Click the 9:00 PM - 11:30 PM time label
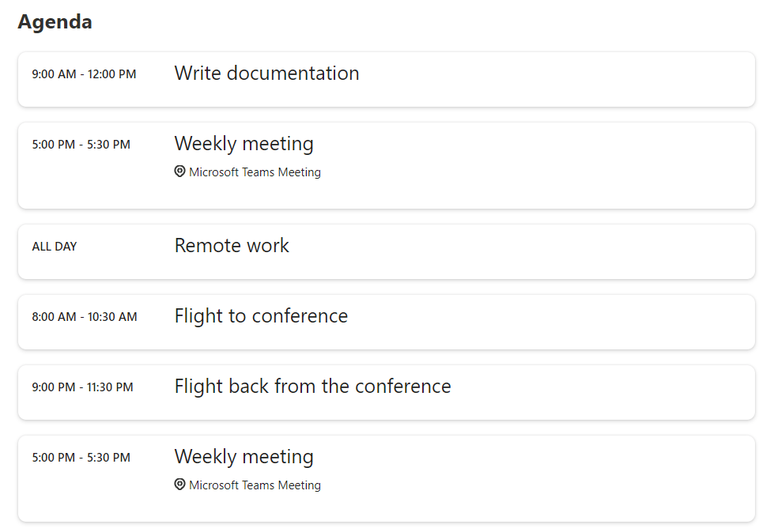The height and width of the screenshot is (532, 774). point(82,387)
